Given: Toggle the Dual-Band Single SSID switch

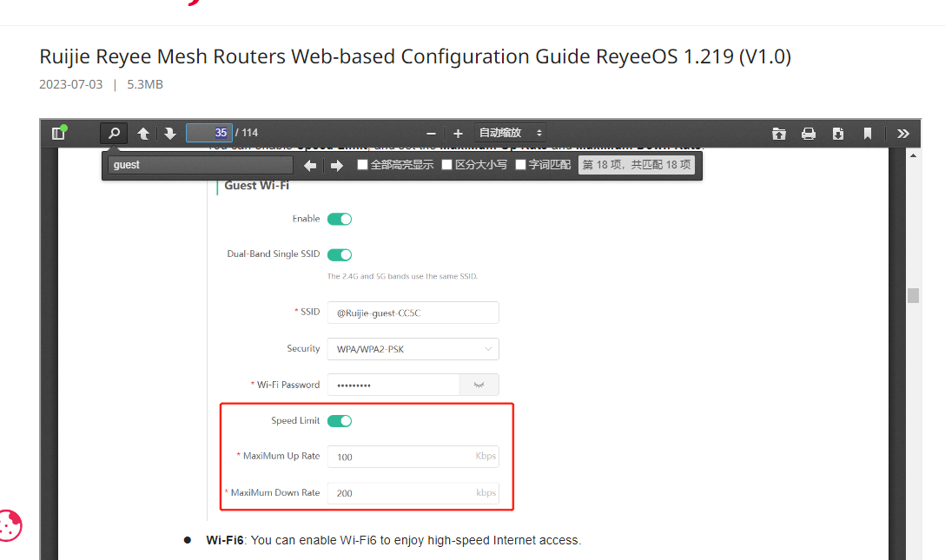Looking at the screenshot, I should 340,254.
